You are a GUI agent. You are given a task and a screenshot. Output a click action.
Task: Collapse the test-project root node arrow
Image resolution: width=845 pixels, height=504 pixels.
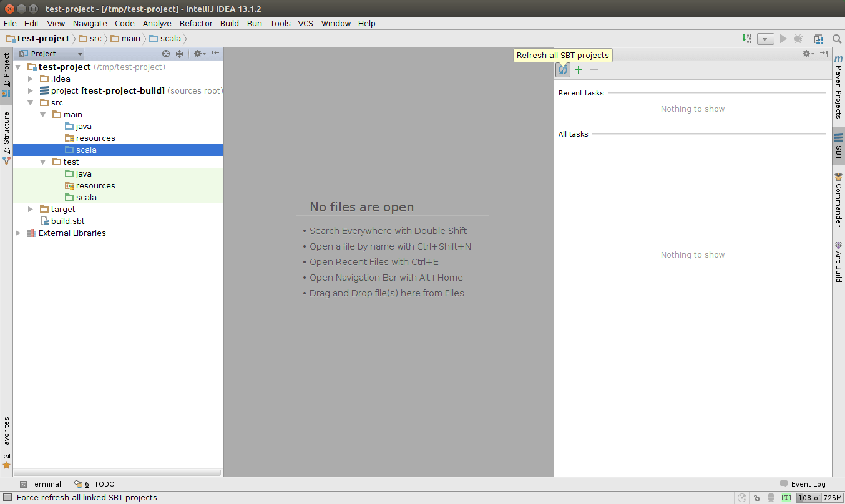pyautogui.click(x=18, y=67)
